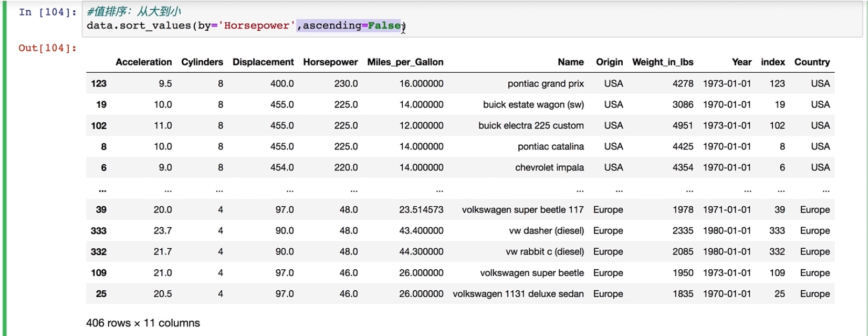Click the In [104] prompt label
868x336 pixels.
pos(47,12)
